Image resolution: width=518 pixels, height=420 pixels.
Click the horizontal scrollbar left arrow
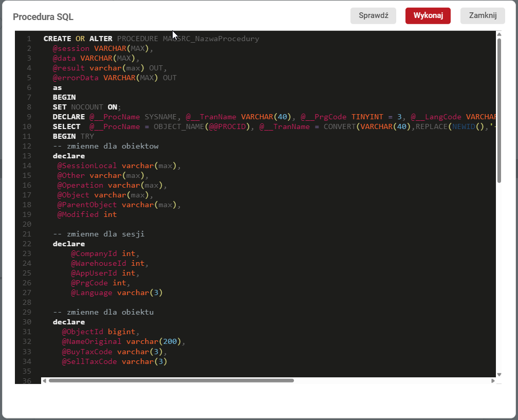click(x=44, y=381)
